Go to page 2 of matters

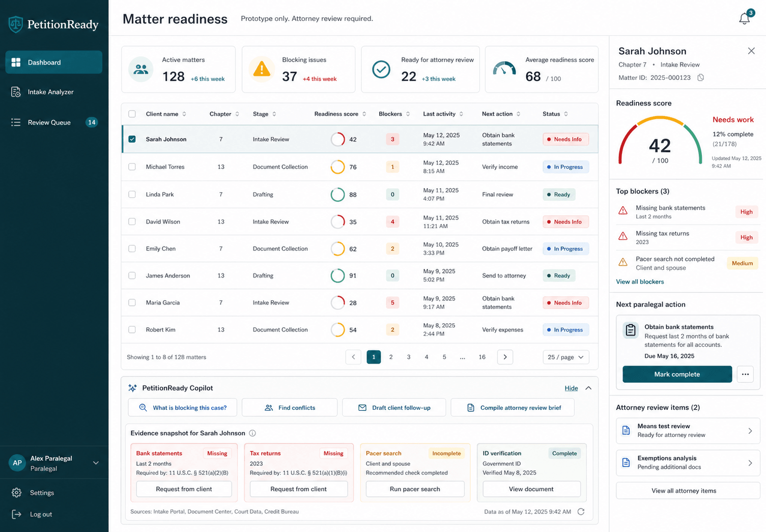coord(391,357)
